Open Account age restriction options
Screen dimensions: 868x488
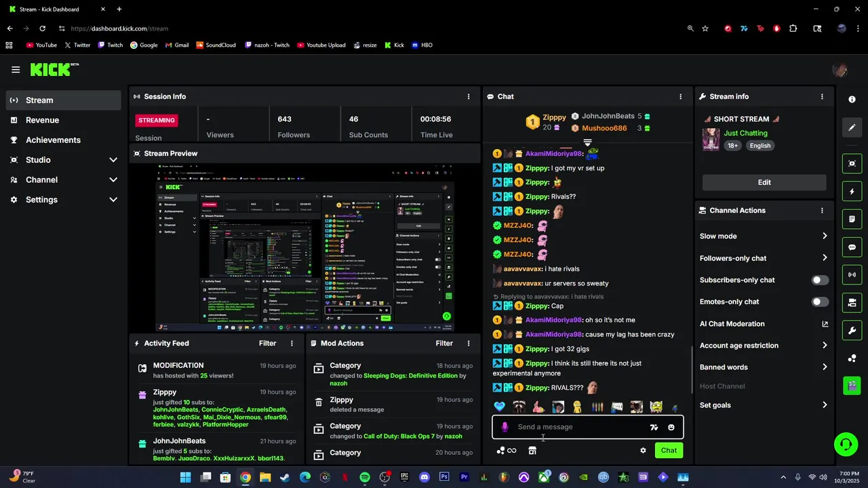[x=764, y=346]
